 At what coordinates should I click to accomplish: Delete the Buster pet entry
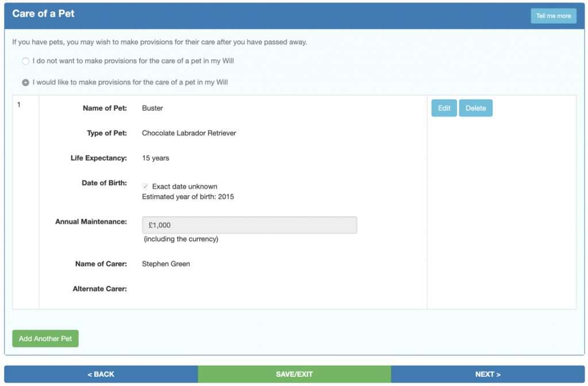click(x=475, y=108)
